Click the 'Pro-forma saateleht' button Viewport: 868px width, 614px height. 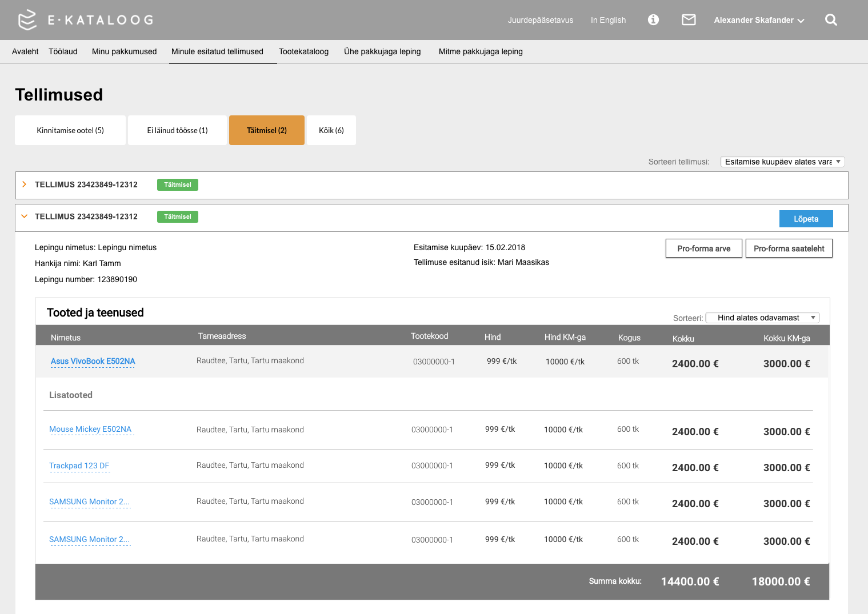(789, 248)
